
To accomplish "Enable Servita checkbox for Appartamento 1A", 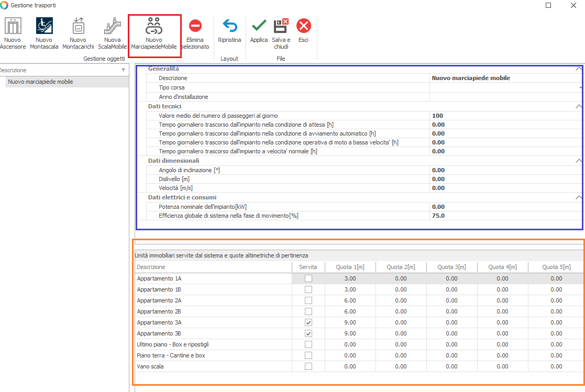I will coord(308,278).
